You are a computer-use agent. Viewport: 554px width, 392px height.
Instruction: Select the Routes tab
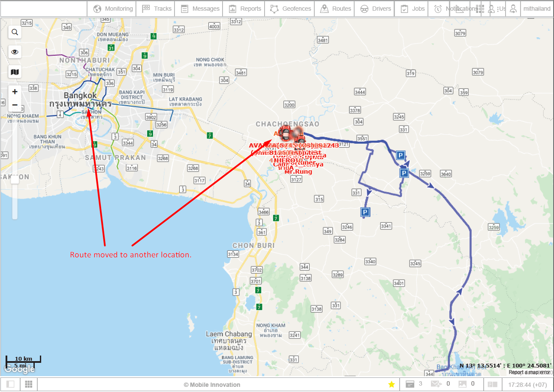click(x=336, y=9)
